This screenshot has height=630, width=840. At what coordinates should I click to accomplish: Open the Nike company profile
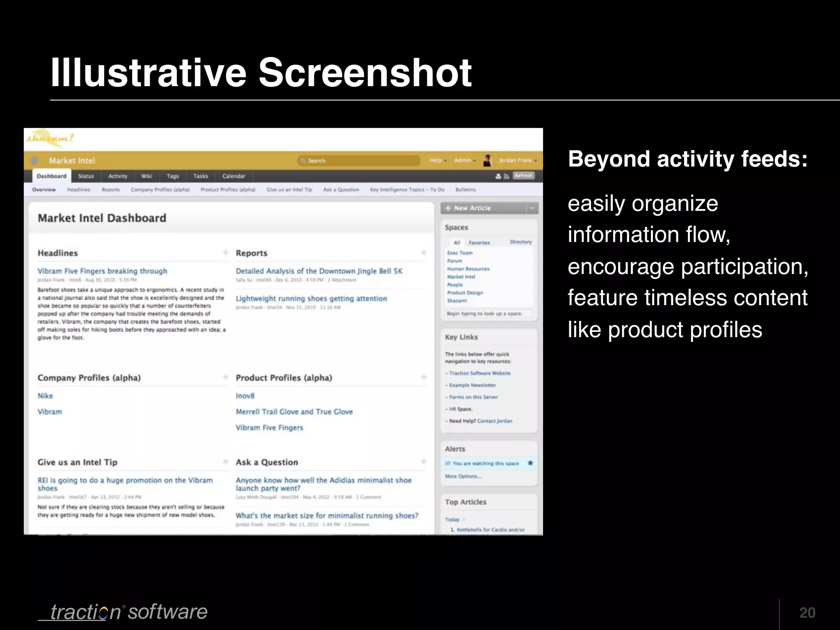(45, 396)
